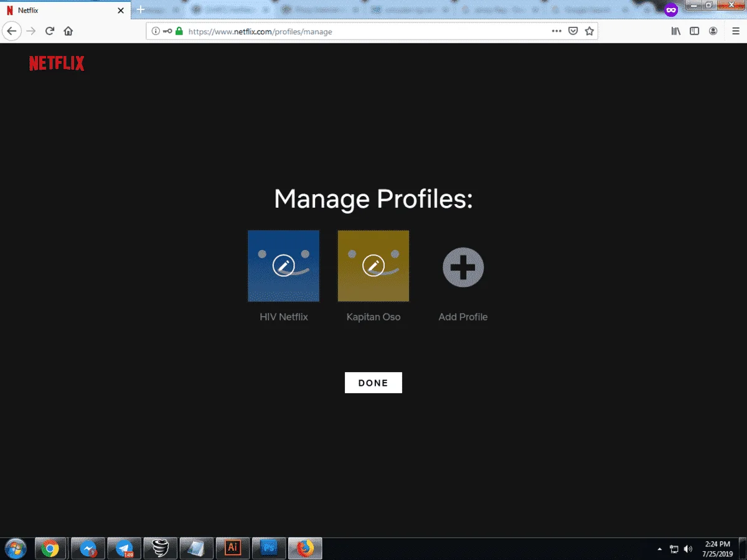Open the Firefox hamburger menu
The height and width of the screenshot is (560, 747).
point(735,31)
